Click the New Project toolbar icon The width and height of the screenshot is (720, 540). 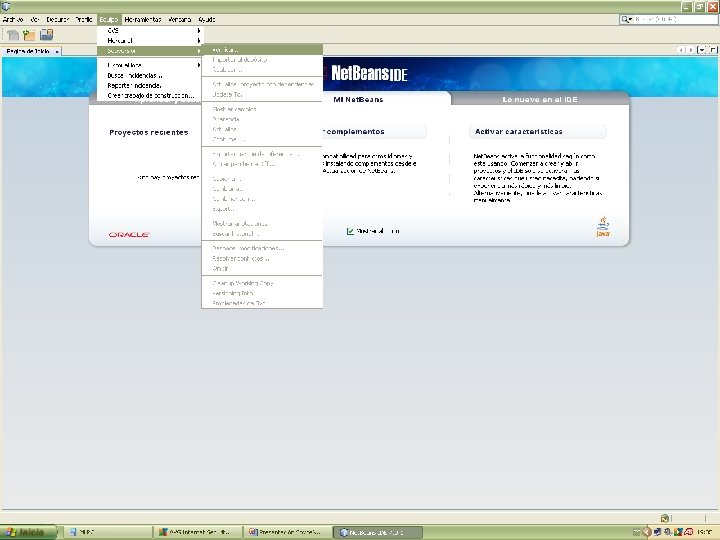tap(29, 34)
